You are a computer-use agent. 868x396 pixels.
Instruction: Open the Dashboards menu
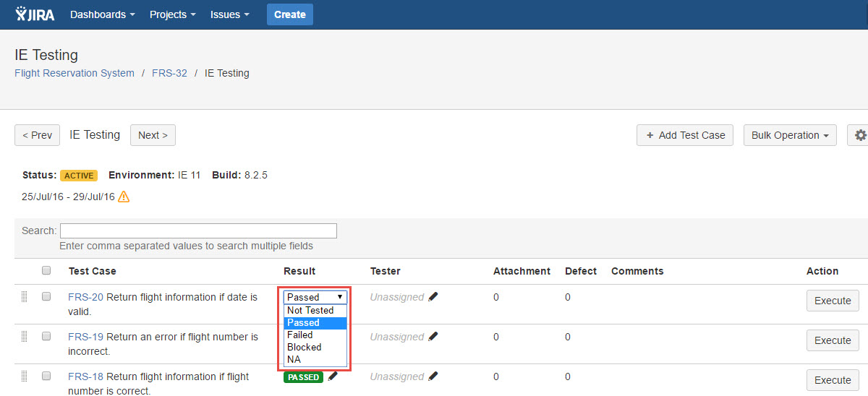pyautogui.click(x=102, y=14)
